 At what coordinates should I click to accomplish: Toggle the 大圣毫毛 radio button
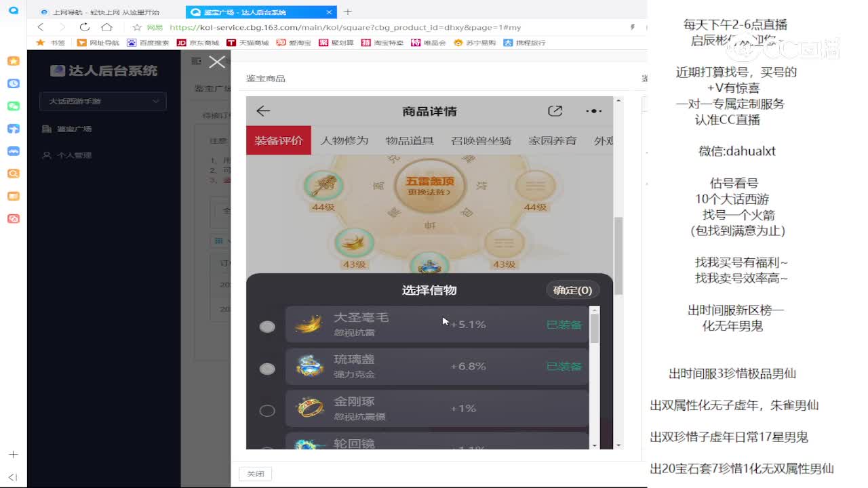coord(267,326)
